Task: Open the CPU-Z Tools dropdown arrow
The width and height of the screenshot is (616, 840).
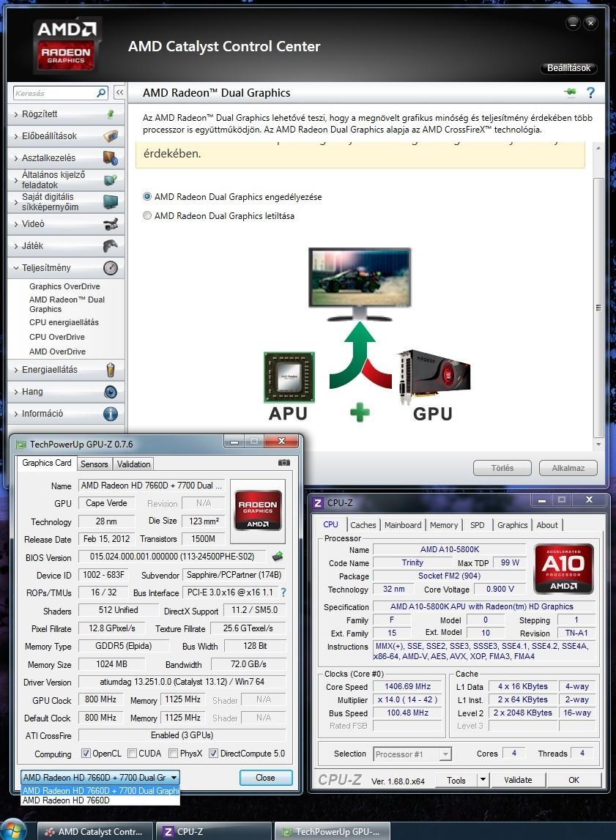Action: [483, 779]
